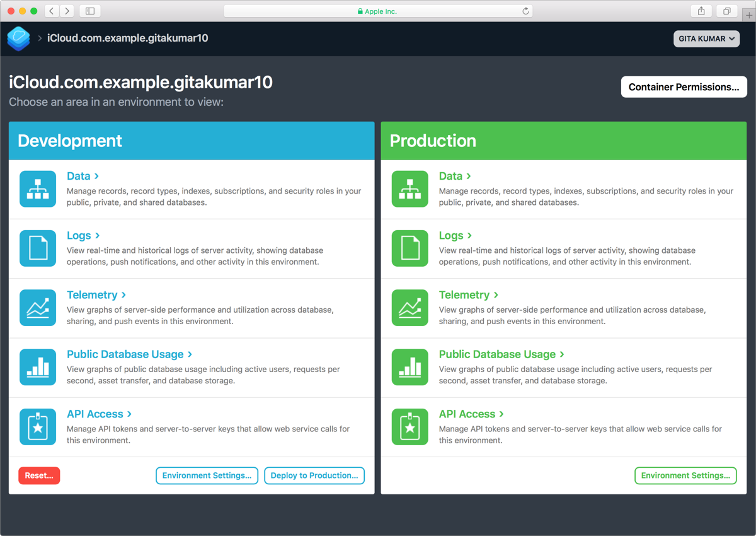Open the GITA KUMAR account dropdown

(x=706, y=38)
